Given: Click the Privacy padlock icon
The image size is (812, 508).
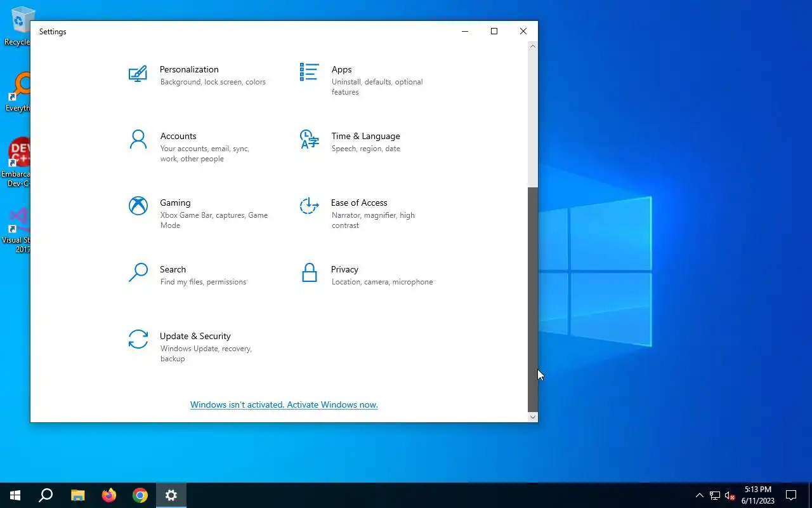Looking at the screenshot, I should tap(309, 272).
